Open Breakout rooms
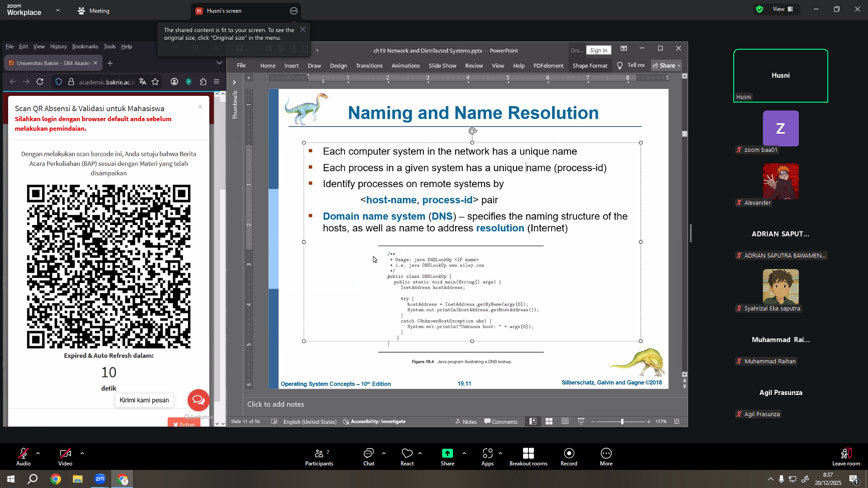 (528, 457)
